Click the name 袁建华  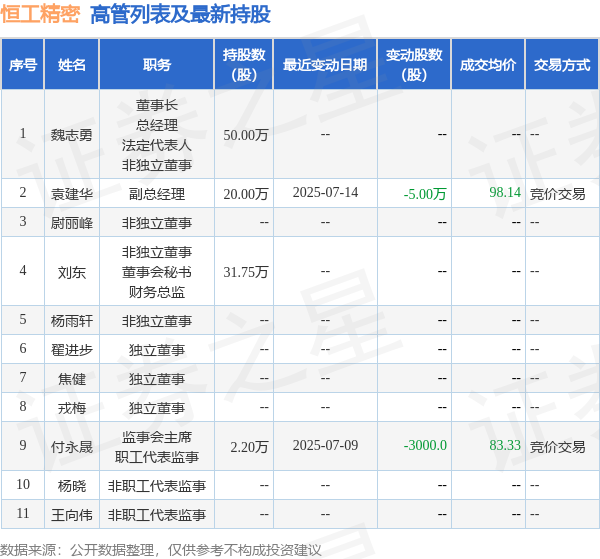coord(72,194)
